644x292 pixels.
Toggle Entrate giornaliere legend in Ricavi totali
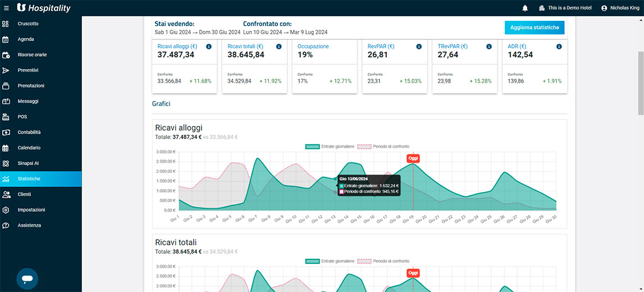[x=330, y=261]
